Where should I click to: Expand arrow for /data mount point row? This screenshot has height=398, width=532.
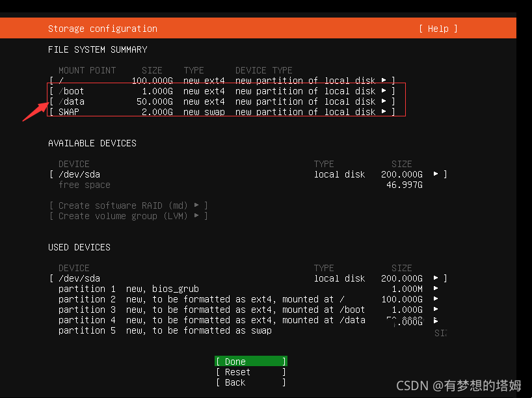tap(384, 101)
